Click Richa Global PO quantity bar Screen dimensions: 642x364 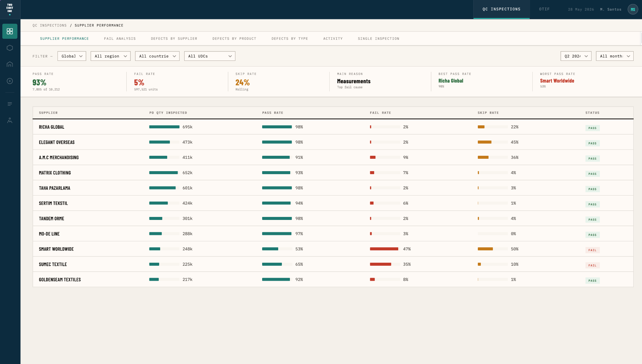pos(164,127)
